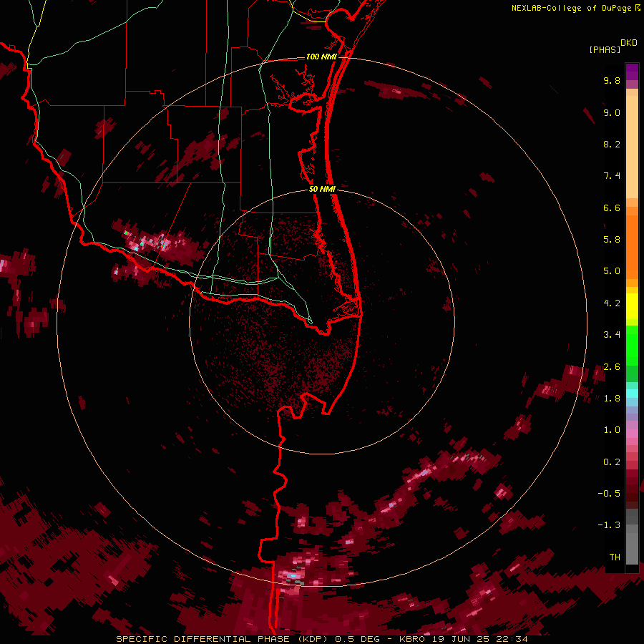Click the yellow segment of the color bar
The height and width of the screenshot is (644, 644).
point(632,306)
